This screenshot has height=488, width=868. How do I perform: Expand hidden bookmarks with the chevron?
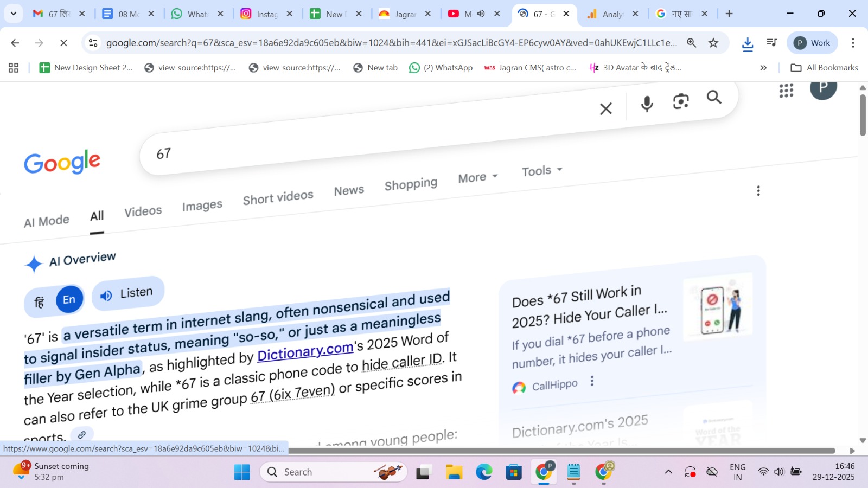[x=764, y=67]
